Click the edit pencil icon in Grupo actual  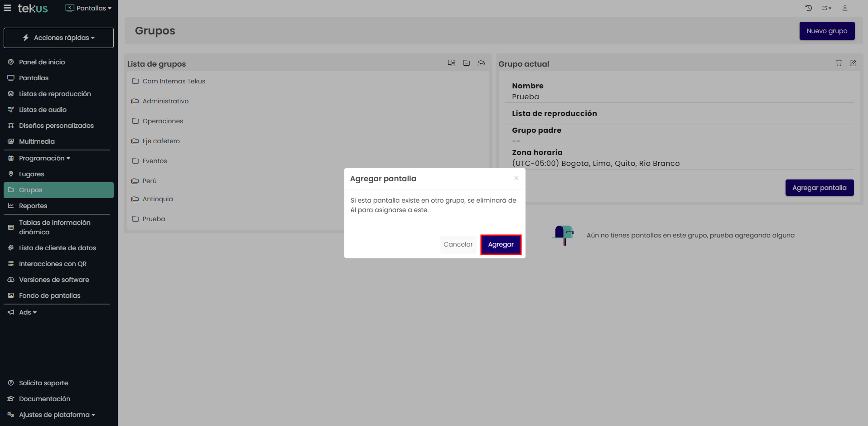tap(853, 63)
